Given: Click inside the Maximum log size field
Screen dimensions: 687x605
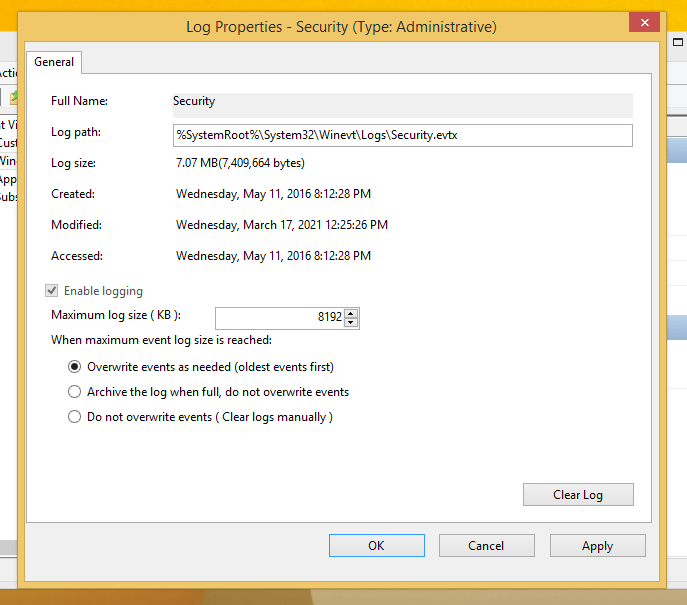Looking at the screenshot, I should [280, 318].
